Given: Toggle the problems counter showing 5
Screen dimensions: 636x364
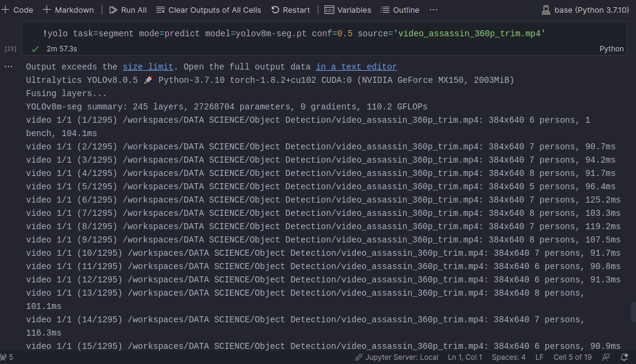Looking at the screenshot, I should pyautogui.click(x=7, y=357).
